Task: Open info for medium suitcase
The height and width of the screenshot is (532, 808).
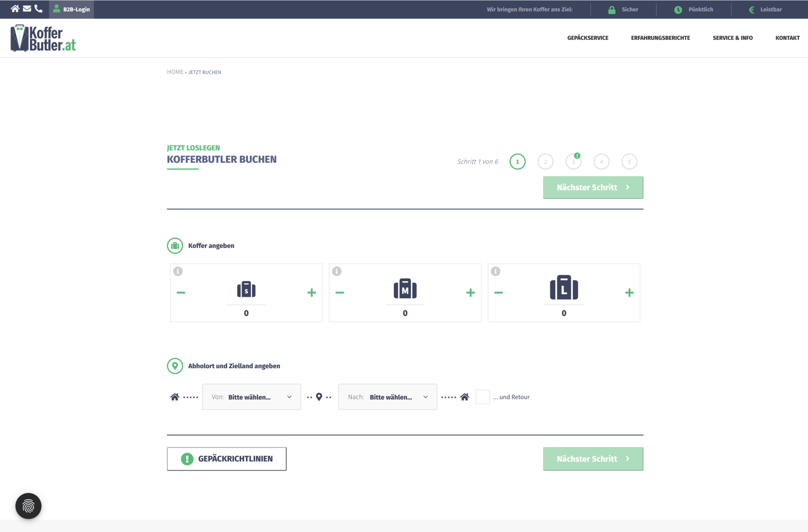Action: [337, 271]
